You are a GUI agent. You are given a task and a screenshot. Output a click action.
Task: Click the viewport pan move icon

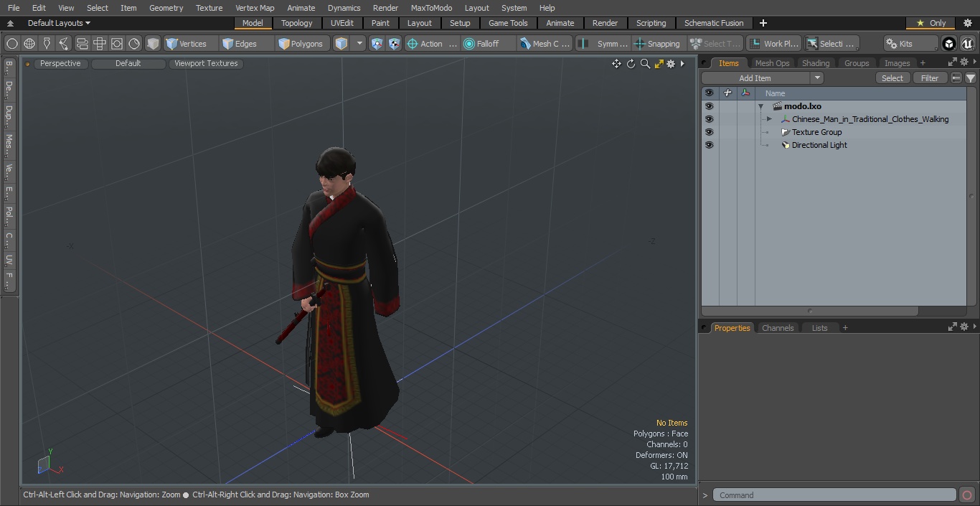point(616,64)
